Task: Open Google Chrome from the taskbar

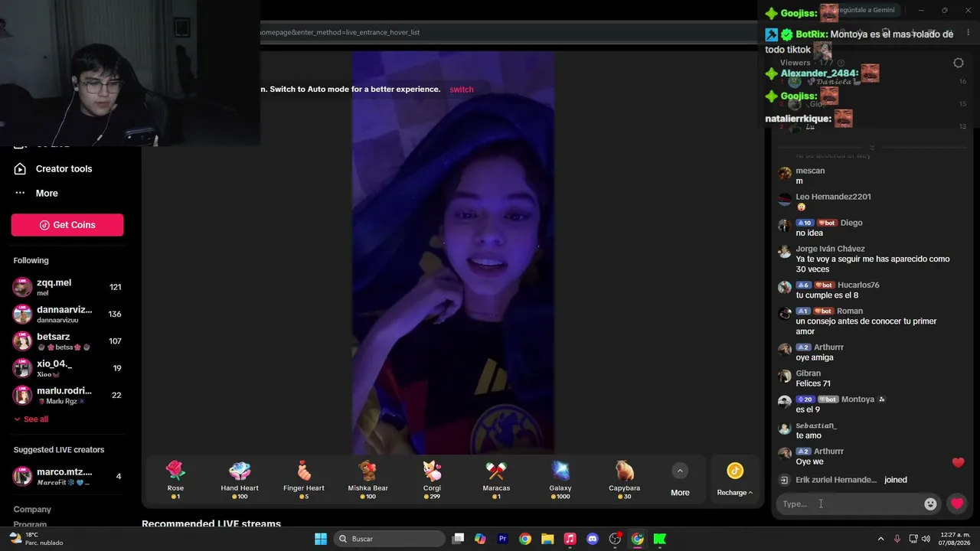Action: click(x=524, y=539)
